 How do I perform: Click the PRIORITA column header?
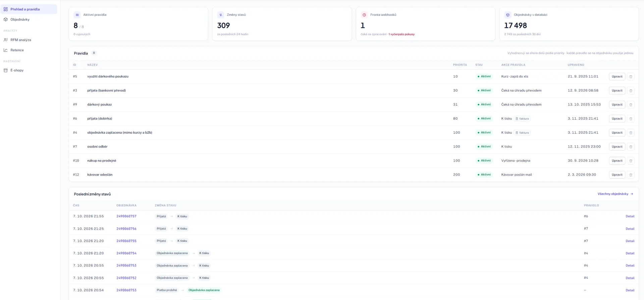(x=460, y=65)
